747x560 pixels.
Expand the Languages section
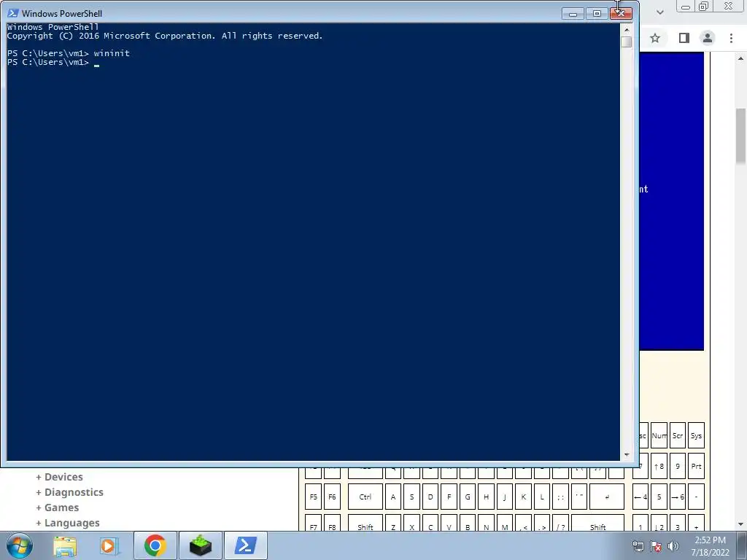coord(68,523)
